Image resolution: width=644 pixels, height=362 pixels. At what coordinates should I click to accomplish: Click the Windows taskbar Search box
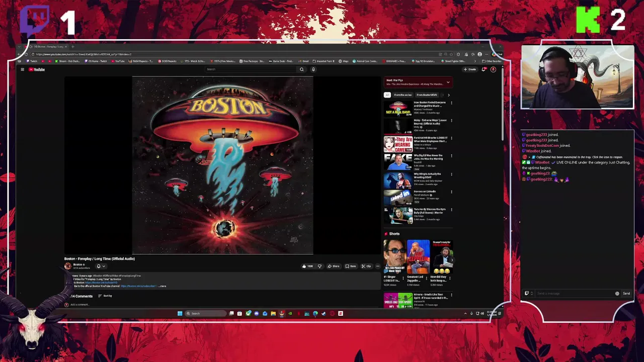(205, 313)
